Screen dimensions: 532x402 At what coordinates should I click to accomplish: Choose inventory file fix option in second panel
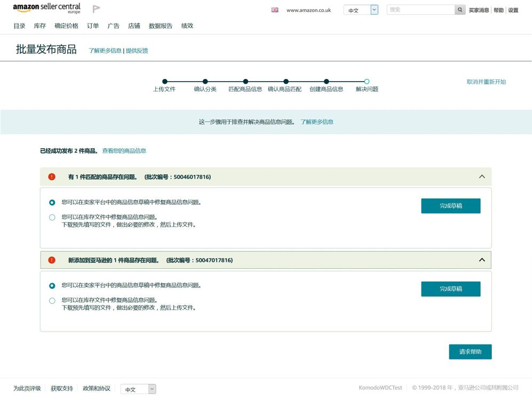pyautogui.click(x=52, y=300)
